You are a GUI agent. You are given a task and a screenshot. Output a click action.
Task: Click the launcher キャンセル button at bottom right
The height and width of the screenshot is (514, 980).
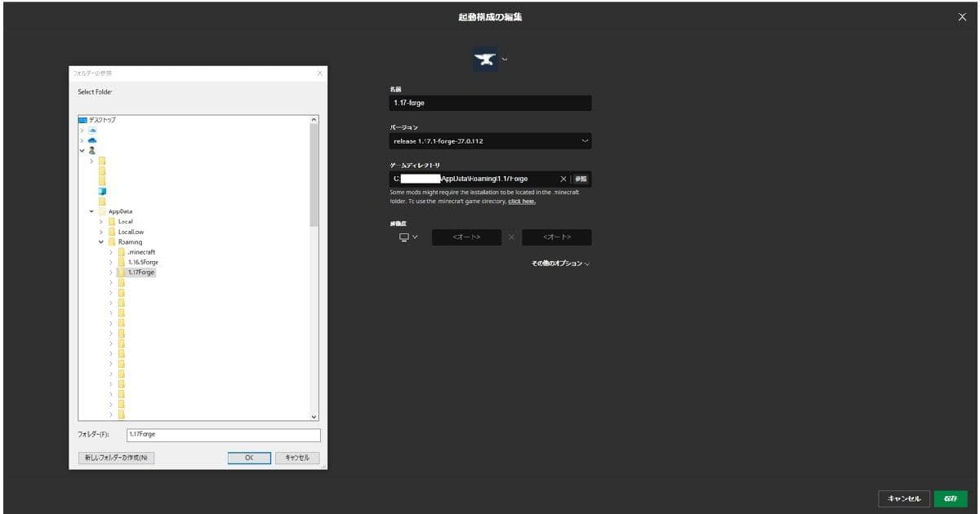[904, 498]
